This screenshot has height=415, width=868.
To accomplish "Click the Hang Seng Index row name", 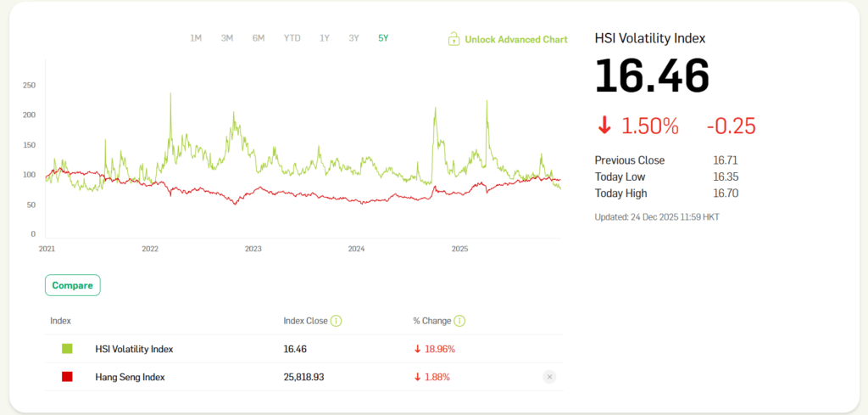I will pos(130,377).
